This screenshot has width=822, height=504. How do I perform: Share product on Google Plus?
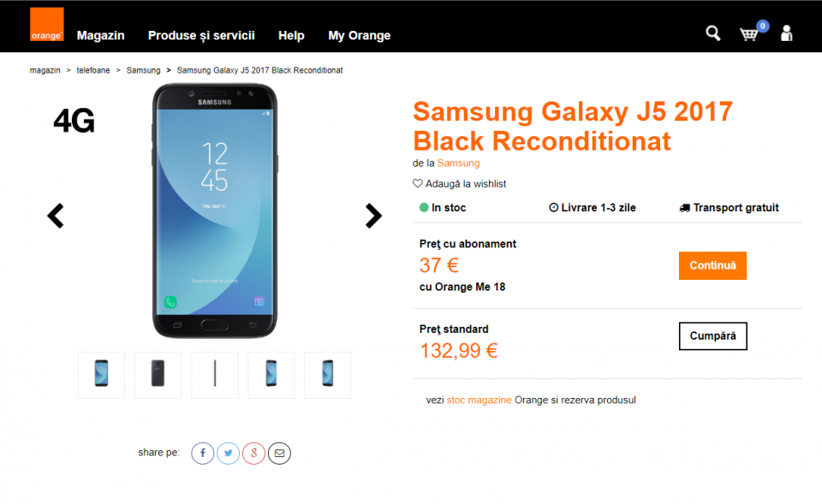click(253, 454)
